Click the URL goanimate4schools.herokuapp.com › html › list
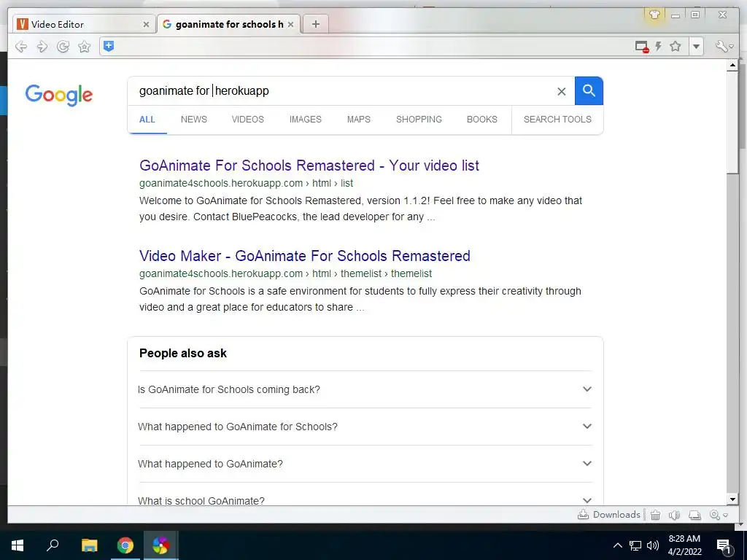The width and height of the screenshot is (747, 560). pyautogui.click(x=247, y=183)
